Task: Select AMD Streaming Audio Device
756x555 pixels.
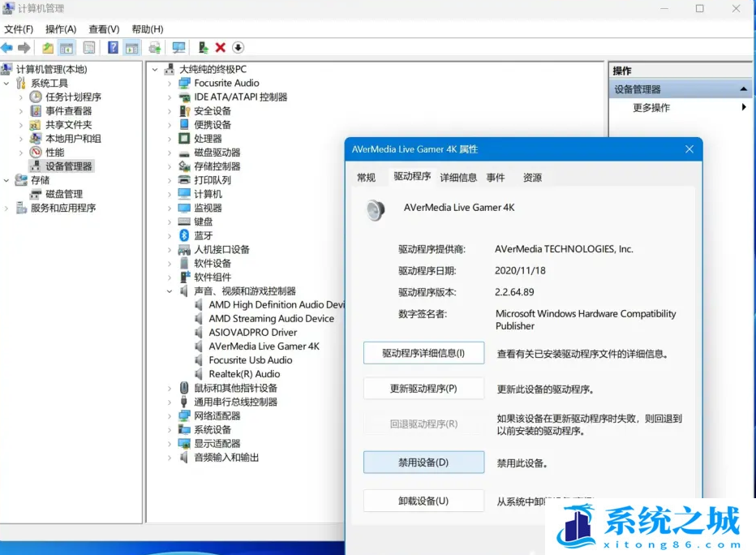Action: [x=271, y=319]
